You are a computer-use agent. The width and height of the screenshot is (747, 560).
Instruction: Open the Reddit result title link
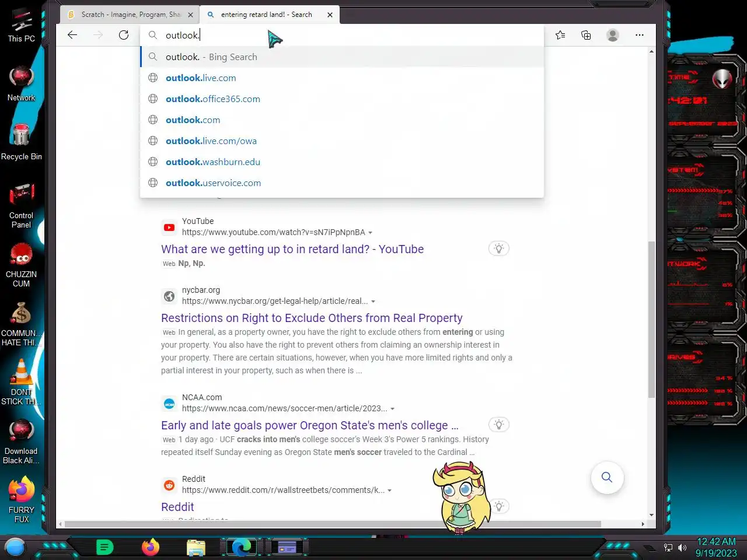[x=177, y=507]
